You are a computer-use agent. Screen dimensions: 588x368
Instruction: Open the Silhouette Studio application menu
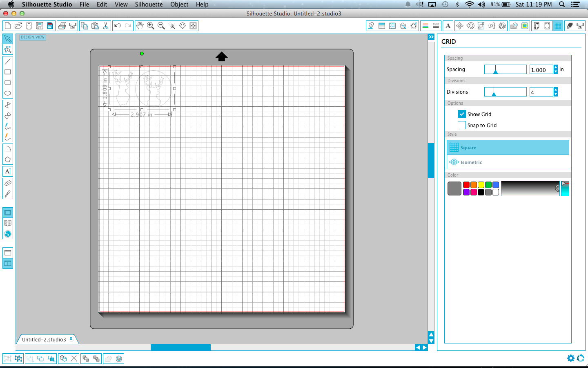coord(47,4)
